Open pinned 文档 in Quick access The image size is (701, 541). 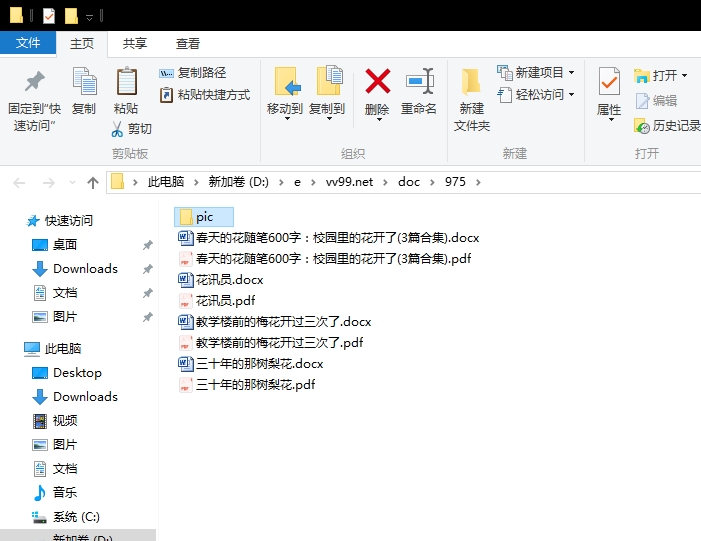pos(55,293)
